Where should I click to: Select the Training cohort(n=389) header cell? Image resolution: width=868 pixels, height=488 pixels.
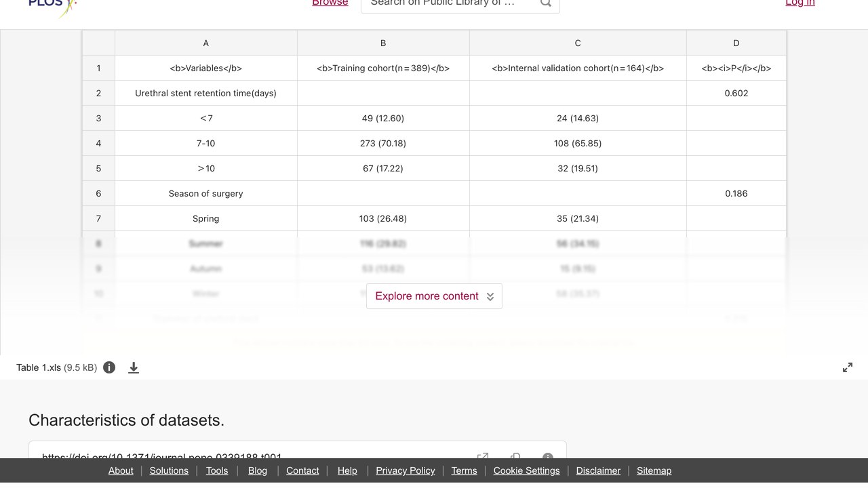383,68
